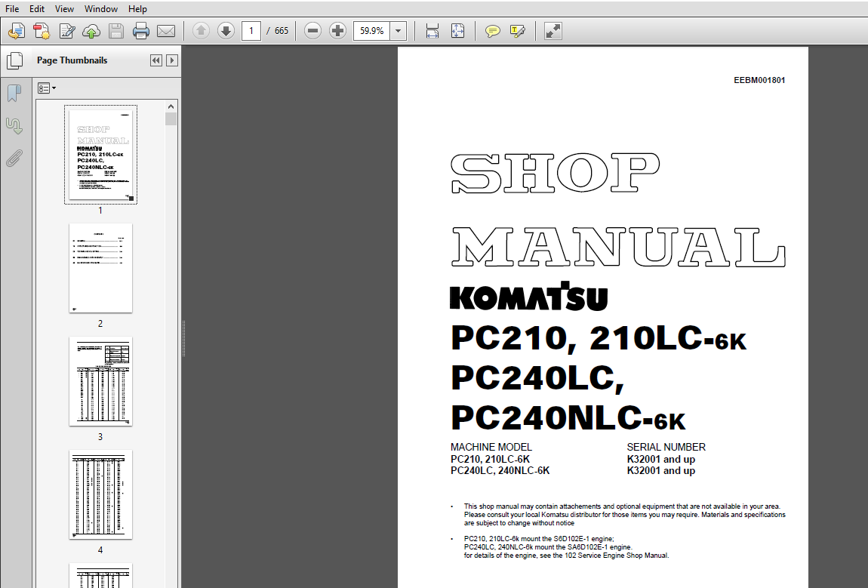Open the Bookmarks panel icon
This screenshot has width=868, height=588.
(x=14, y=93)
